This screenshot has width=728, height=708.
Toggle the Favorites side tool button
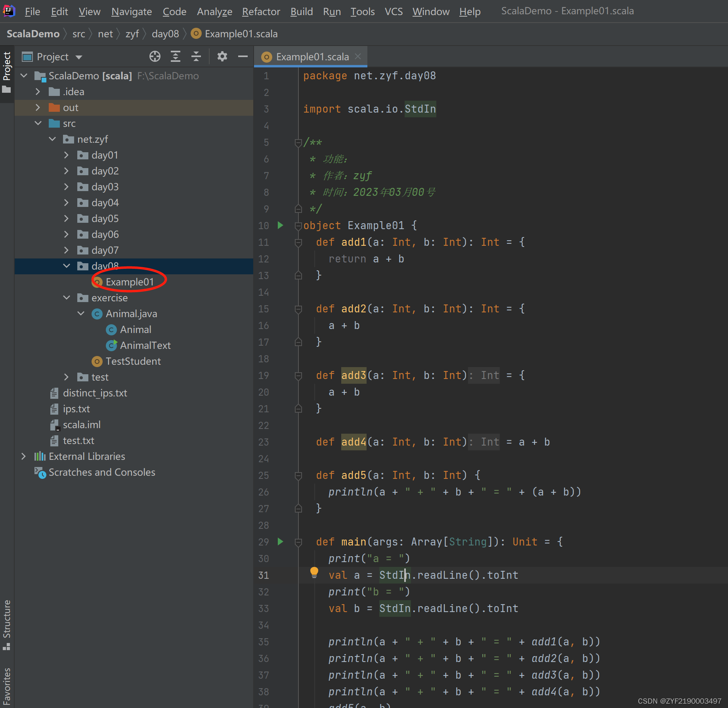pos(7,687)
